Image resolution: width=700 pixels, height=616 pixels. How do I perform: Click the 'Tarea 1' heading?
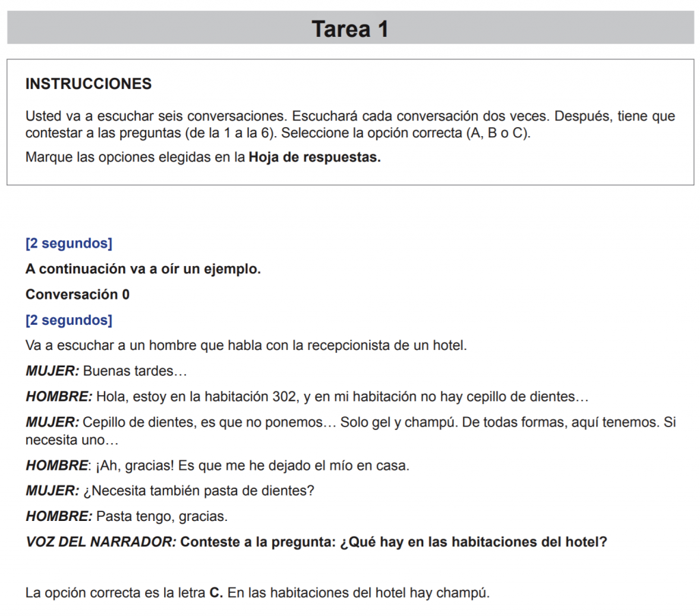350,29
